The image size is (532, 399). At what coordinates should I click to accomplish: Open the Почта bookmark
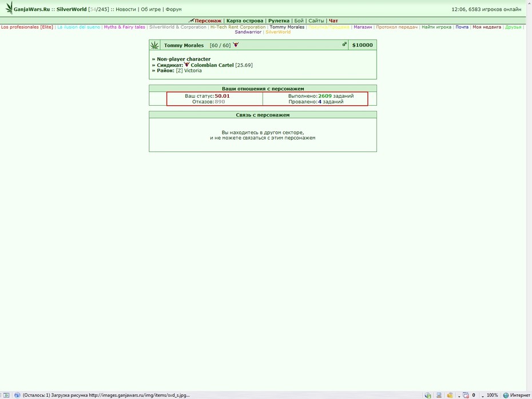point(462,27)
